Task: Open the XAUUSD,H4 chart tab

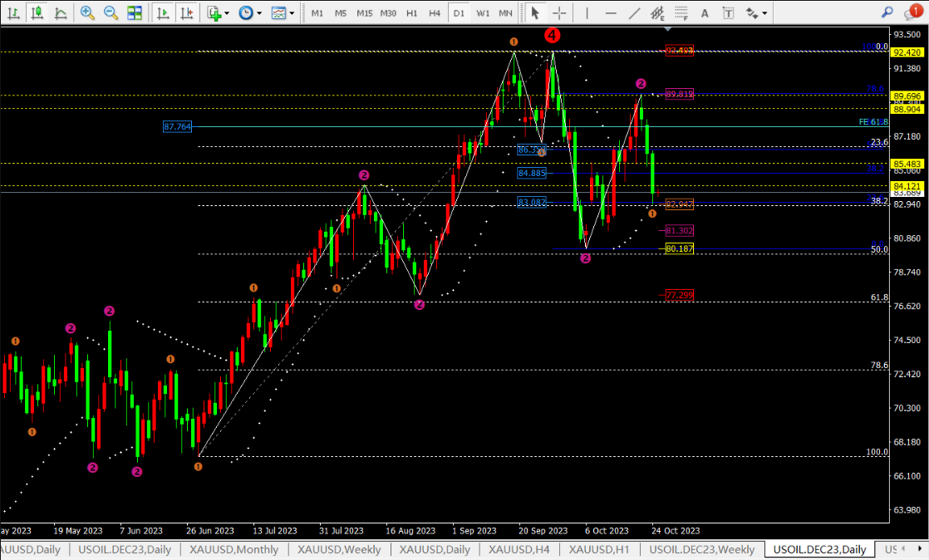Action: click(519, 549)
